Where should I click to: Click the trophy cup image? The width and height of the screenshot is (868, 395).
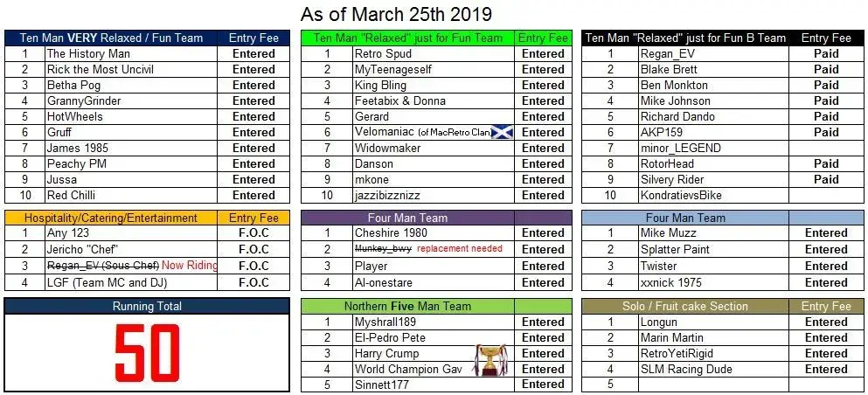coord(490,360)
